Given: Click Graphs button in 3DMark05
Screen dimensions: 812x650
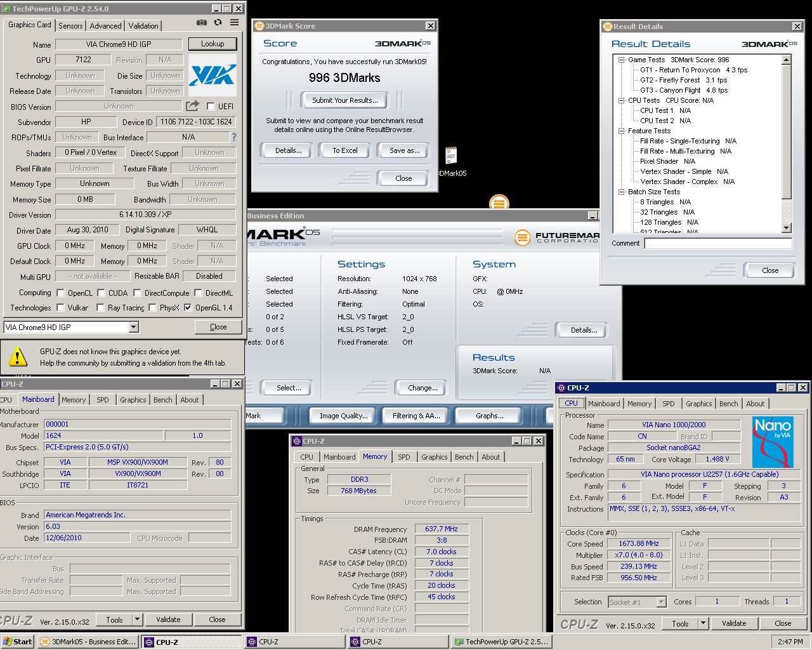Looking at the screenshot, I should pos(489,416).
